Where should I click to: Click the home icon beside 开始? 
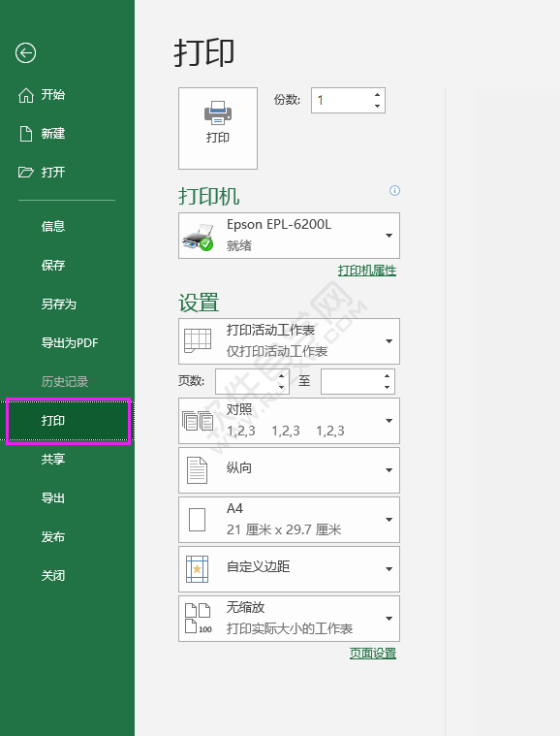tap(26, 95)
